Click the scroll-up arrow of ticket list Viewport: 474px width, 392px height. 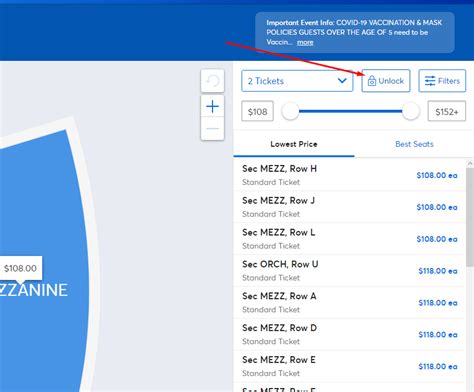pyautogui.click(x=470, y=163)
